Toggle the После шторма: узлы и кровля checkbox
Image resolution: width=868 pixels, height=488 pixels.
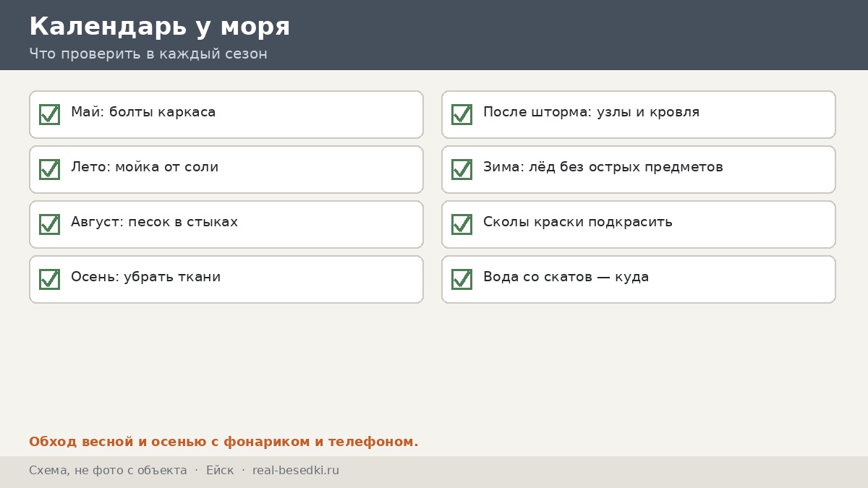point(461,114)
